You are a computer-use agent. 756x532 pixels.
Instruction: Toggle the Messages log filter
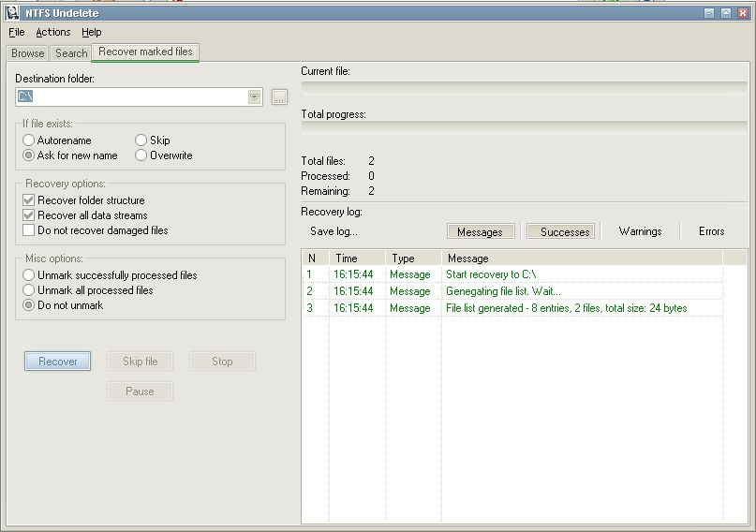tap(481, 231)
